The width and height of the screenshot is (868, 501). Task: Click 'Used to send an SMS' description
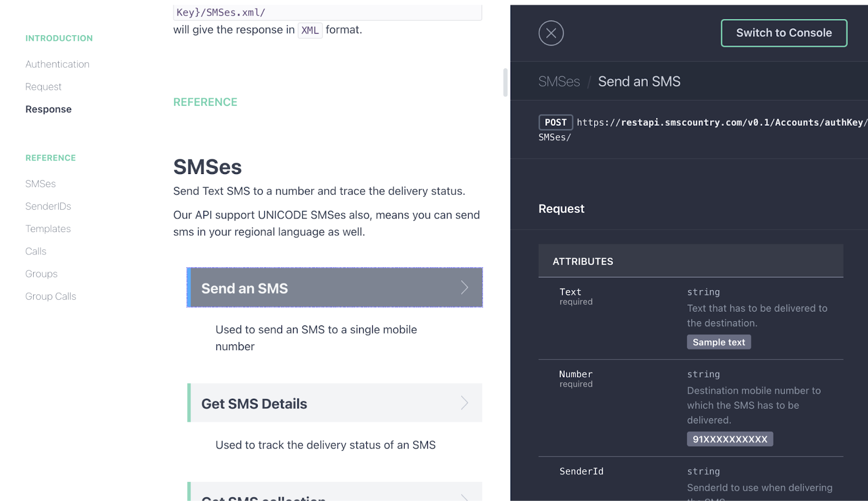(316, 338)
